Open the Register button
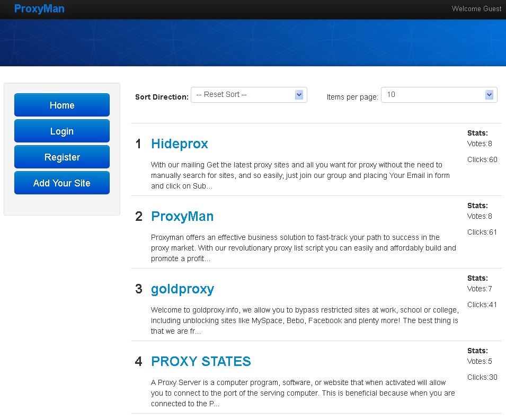506x420 pixels. pos(62,157)
